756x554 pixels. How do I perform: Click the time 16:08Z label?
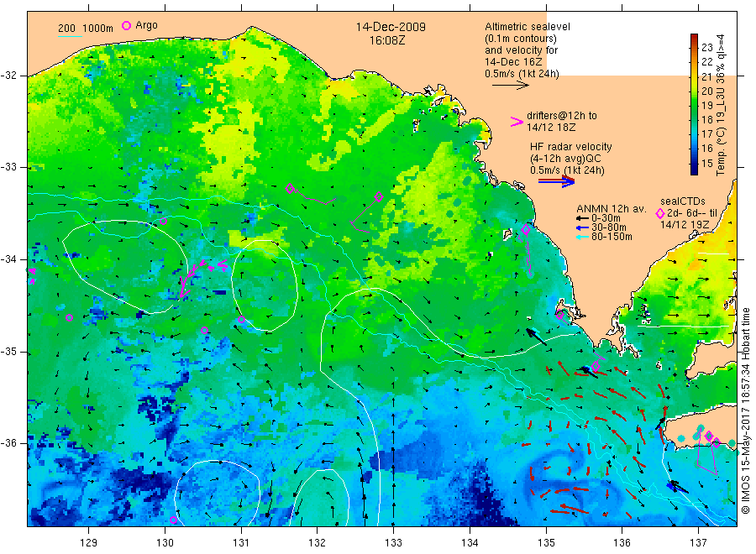[387, 40]
